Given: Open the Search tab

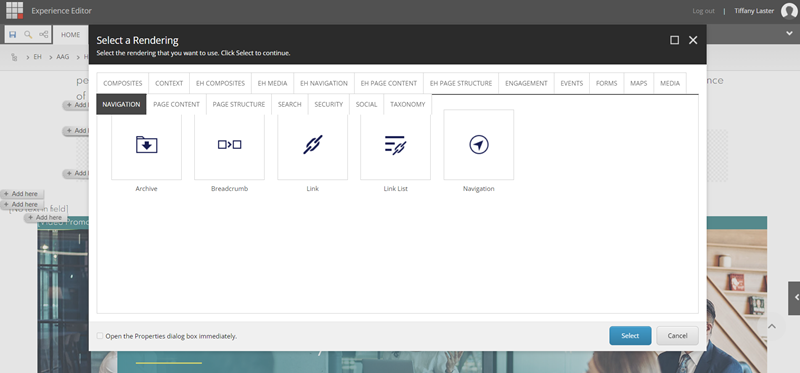Looking at the screenshot, I should (x=290, y=104).
